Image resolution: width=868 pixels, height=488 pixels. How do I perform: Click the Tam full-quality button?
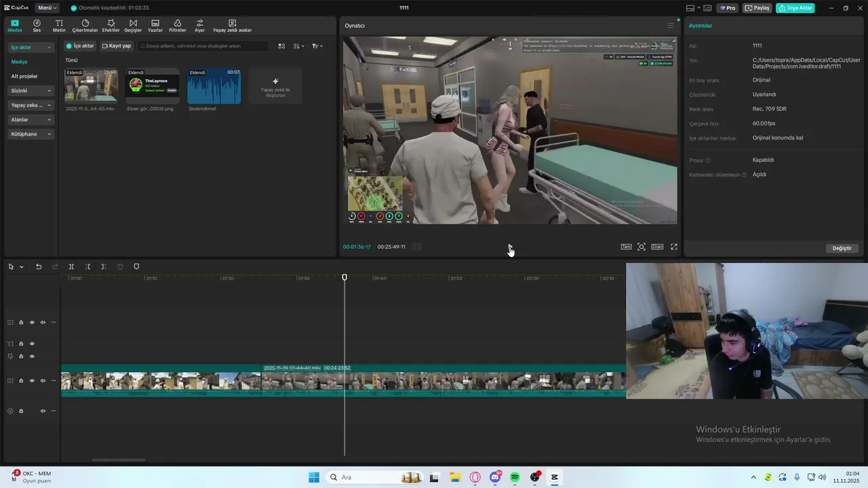[626, 247]
